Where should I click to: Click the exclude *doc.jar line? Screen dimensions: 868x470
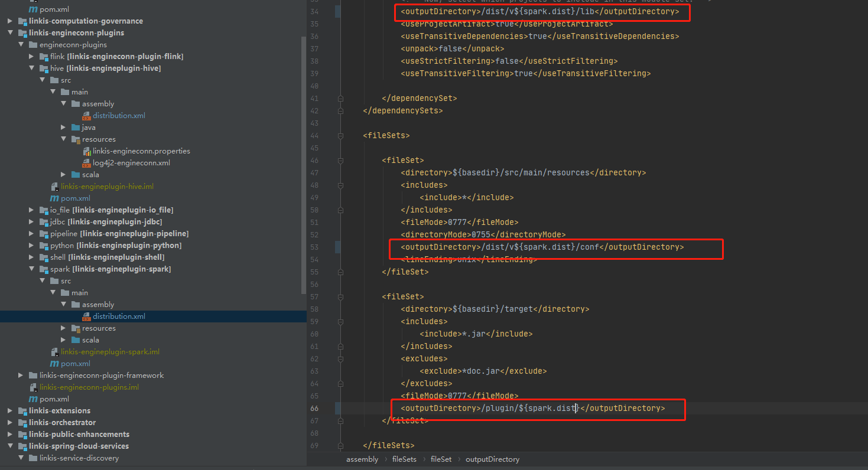pyautogui.click(x=483, y=371)
